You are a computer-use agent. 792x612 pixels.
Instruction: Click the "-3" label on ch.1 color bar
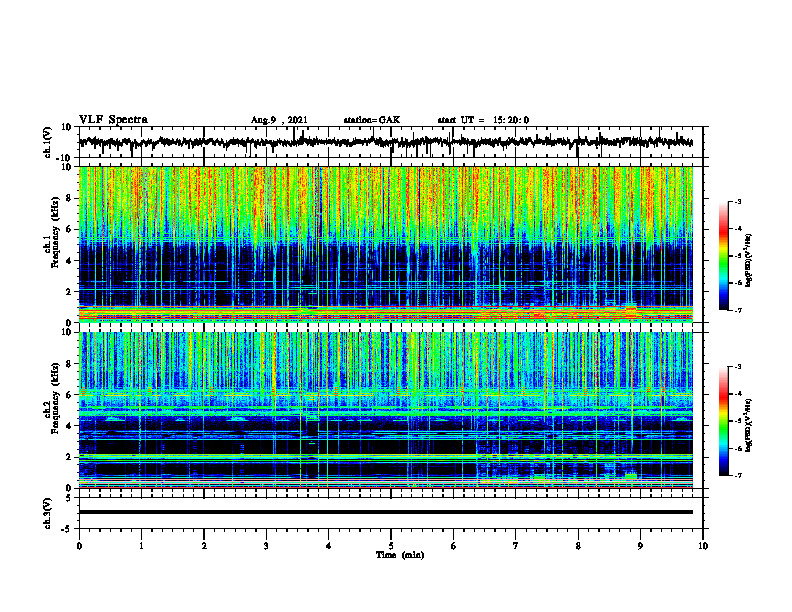738,201
